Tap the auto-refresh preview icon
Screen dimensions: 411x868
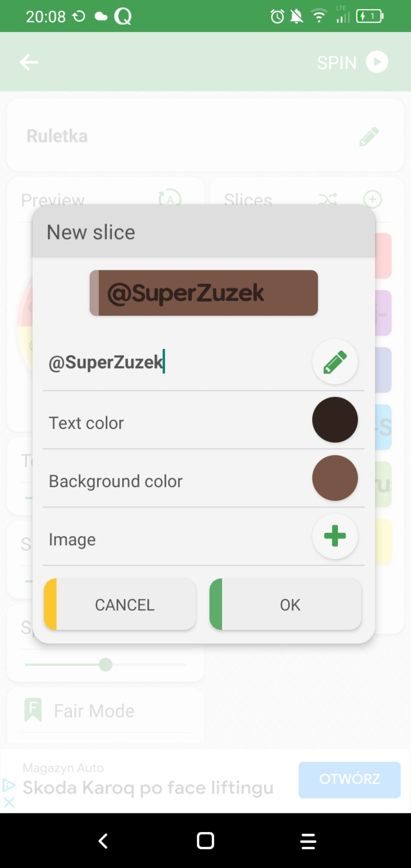click(170, 199)
